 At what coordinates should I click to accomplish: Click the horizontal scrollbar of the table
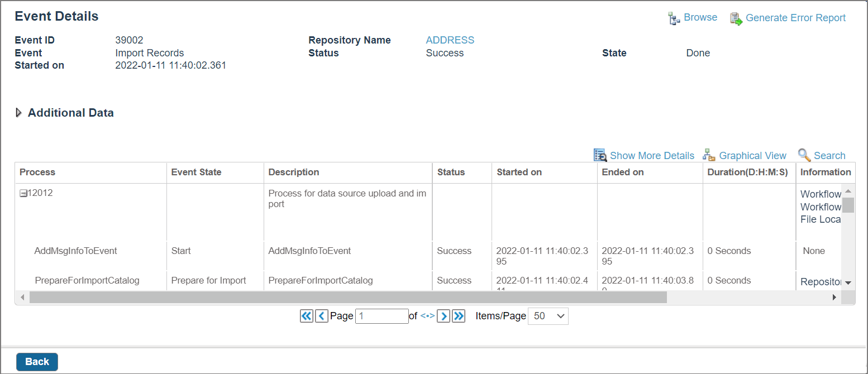tap(347, 298)
